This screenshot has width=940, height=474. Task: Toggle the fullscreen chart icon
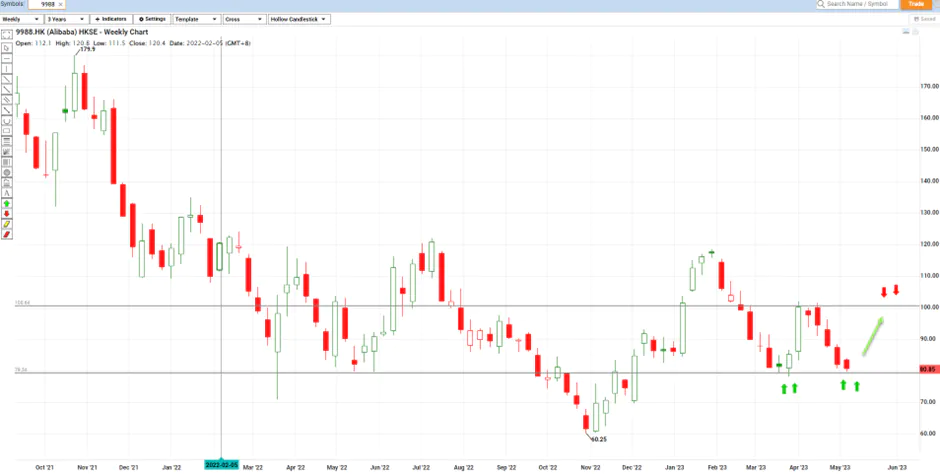7,35
